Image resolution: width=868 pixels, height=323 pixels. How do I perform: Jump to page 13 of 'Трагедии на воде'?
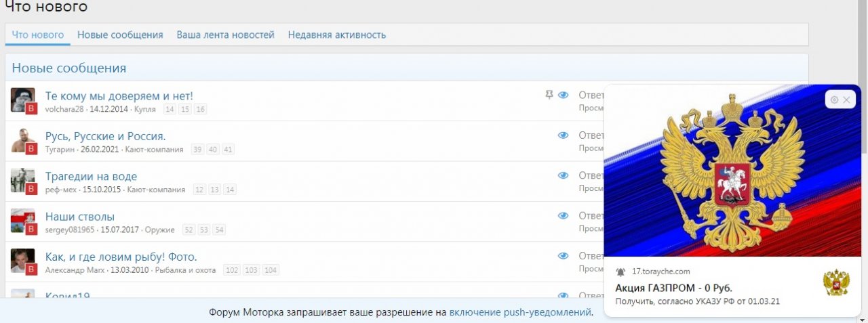click(x=215, y=190)
